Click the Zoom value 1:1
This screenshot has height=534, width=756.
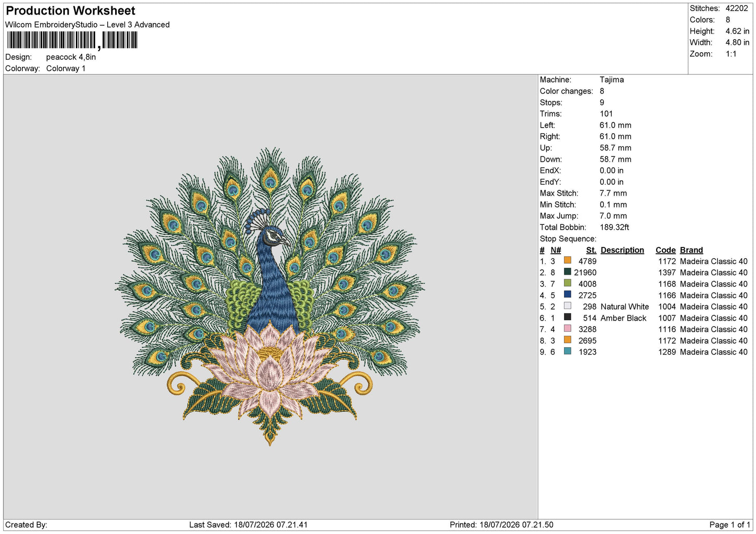coord(731,54)
